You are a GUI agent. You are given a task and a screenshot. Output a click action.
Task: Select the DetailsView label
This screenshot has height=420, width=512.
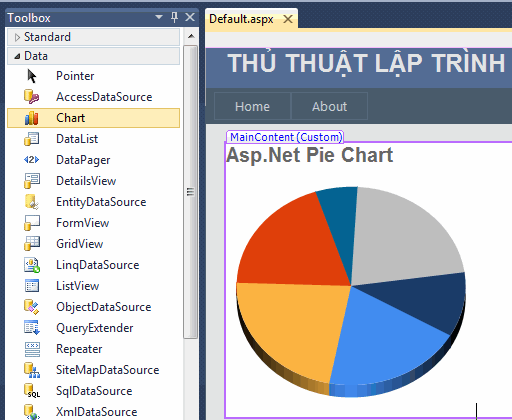86,181
